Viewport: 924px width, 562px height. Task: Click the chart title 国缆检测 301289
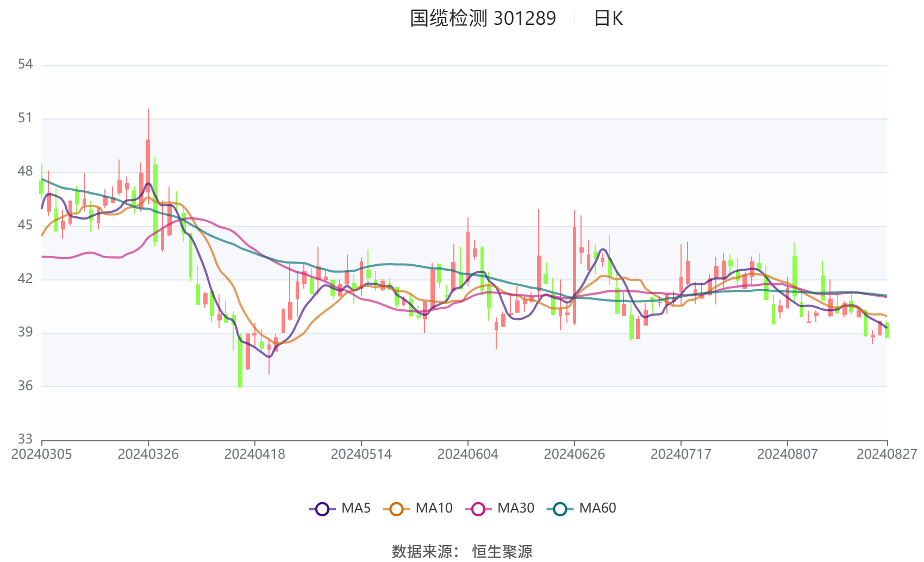tap(483, 18)
